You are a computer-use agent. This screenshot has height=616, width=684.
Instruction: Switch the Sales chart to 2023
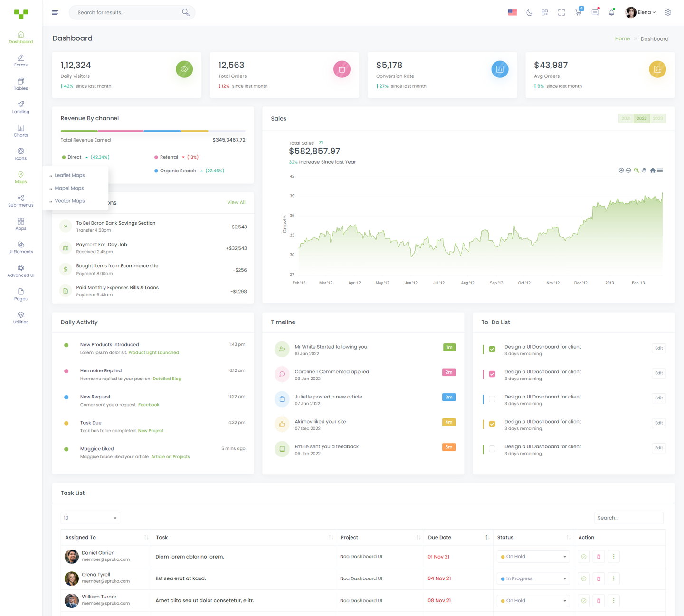pyautogui.click(x=657, y=119)
